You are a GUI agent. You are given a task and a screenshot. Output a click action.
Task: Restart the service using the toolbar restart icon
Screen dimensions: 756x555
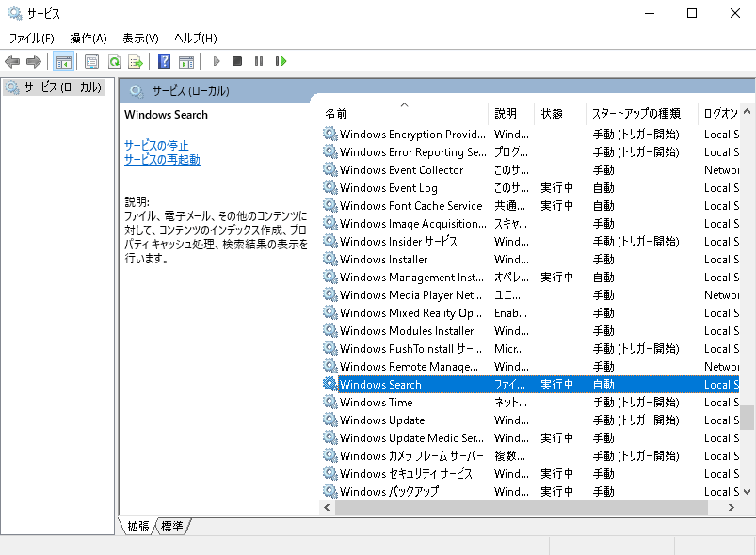click(281, 60)
